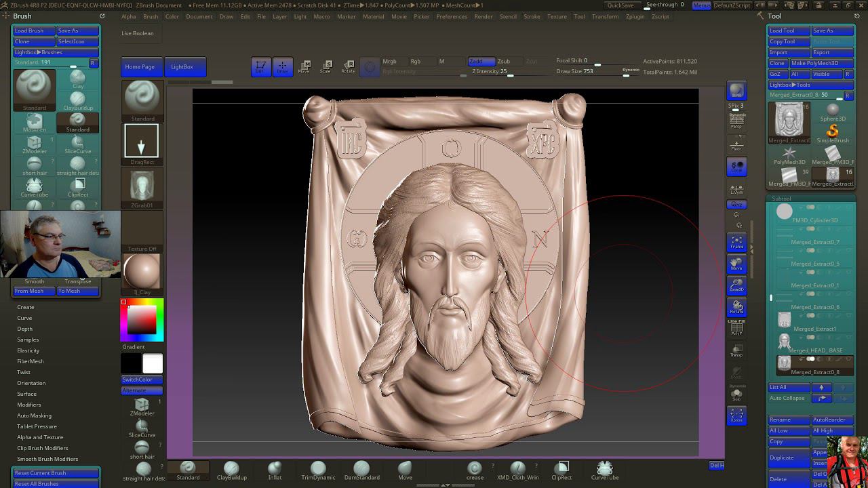Toggle PolyF line fill display
This screenshot has height=488, width=868.
[x=736, y=329]
